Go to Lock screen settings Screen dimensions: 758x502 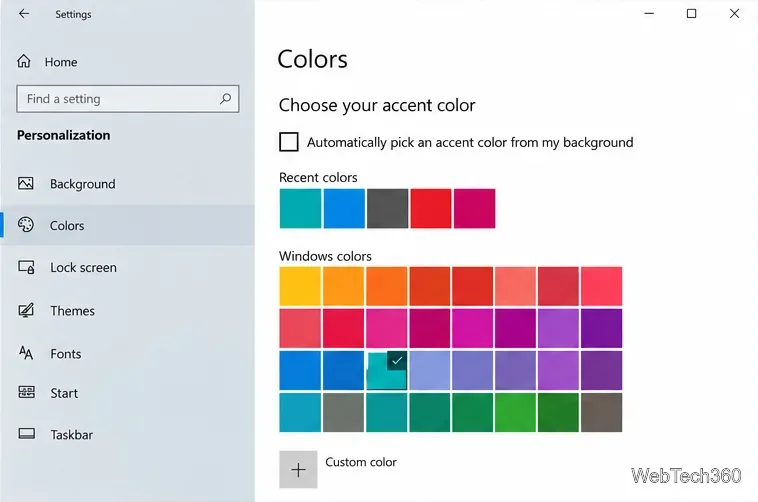pos(127,267)
